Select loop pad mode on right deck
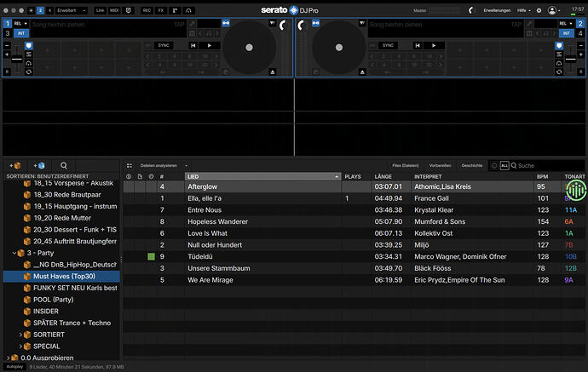Image resolution: width=588 pixels, height=372 pixels. tap(559, 72)
